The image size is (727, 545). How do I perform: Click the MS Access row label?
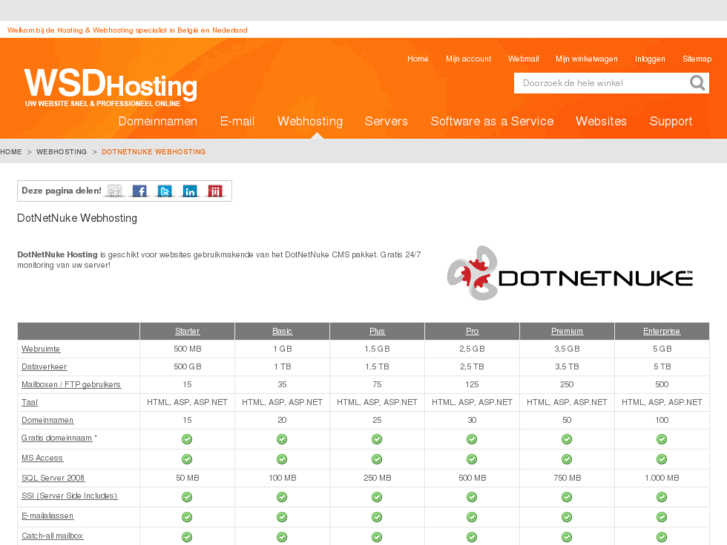42,458
